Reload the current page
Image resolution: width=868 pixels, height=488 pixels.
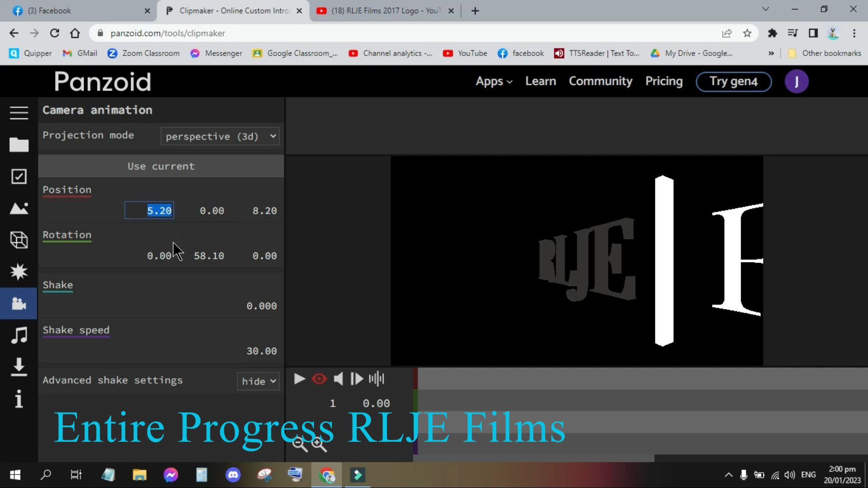pos(55,33)
